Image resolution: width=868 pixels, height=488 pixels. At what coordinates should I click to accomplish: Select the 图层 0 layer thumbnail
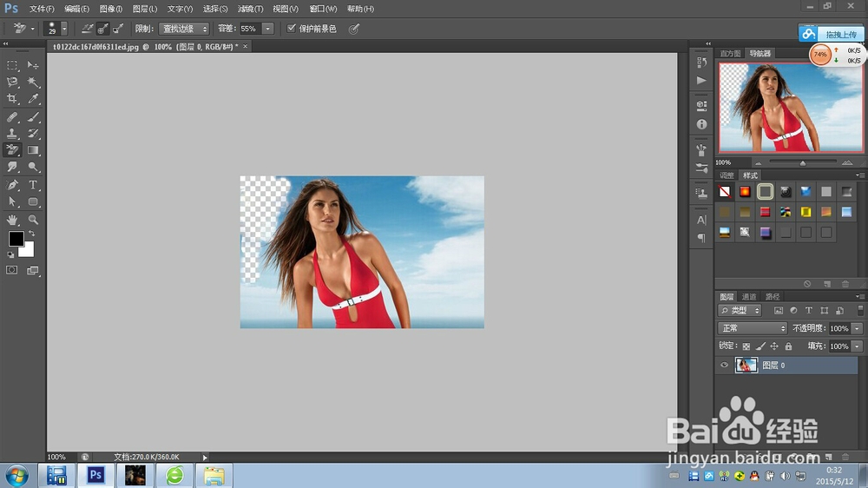746,365
